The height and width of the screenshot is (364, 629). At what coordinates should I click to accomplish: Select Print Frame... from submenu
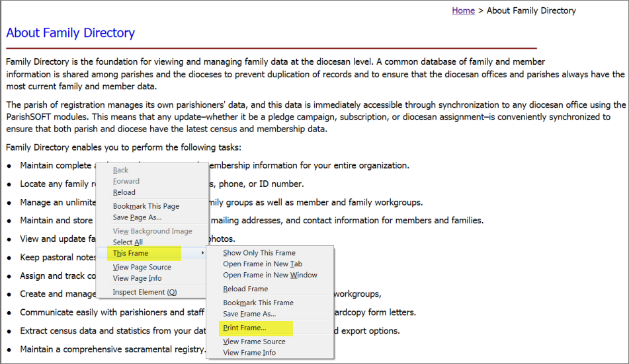244,328
